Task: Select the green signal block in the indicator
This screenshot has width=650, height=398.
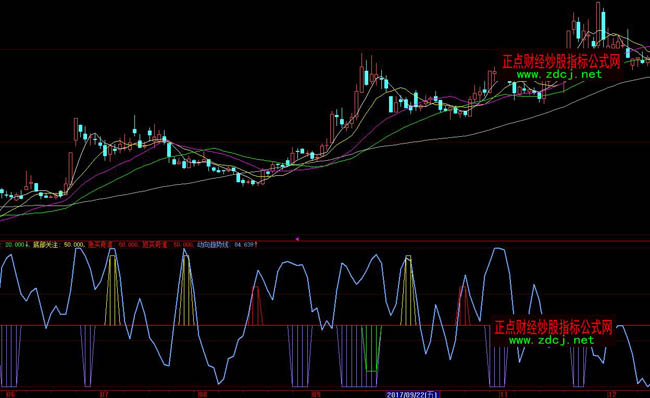Action: click(x=371, y=348)
